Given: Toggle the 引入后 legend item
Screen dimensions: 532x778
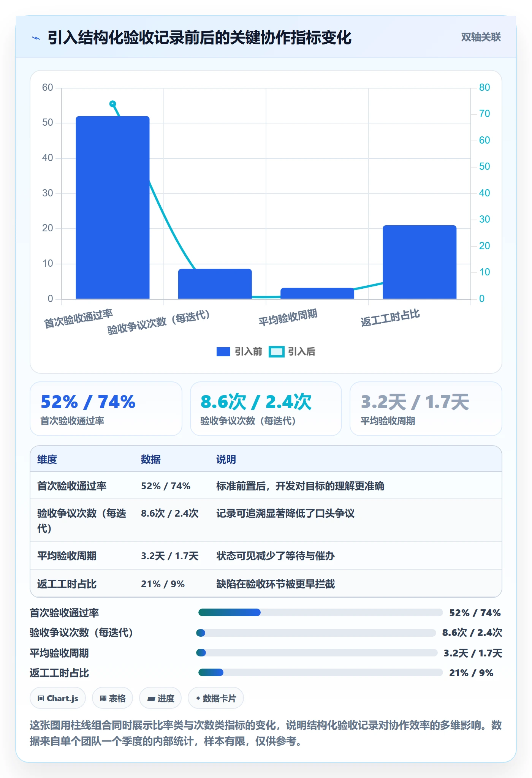Looking at the screenshot, I should click(x=292, y=351).
